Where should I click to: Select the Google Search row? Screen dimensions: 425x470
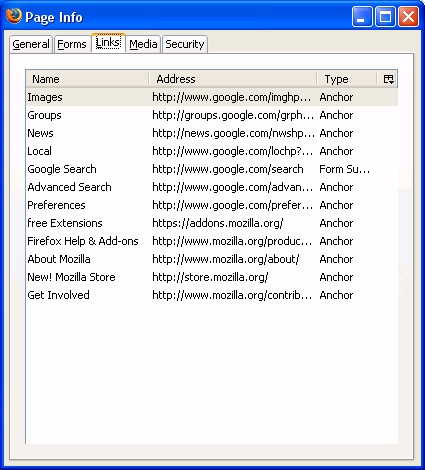pyautogui.click(x=212, y=169)
